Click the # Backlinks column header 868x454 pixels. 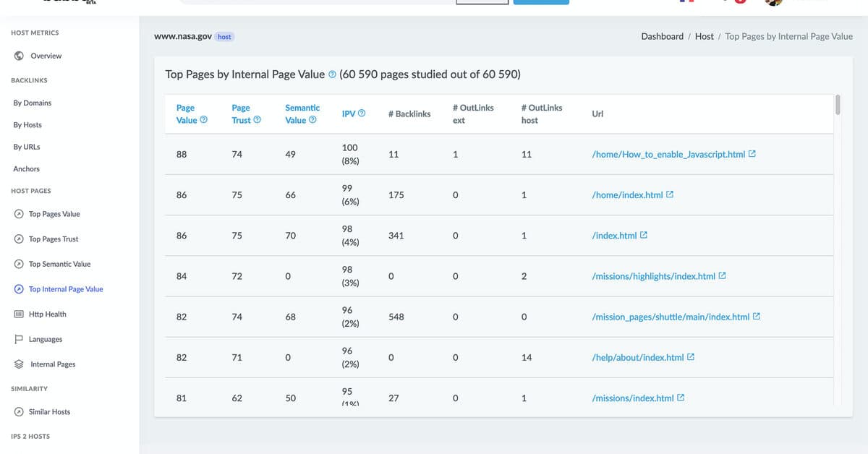409,113
